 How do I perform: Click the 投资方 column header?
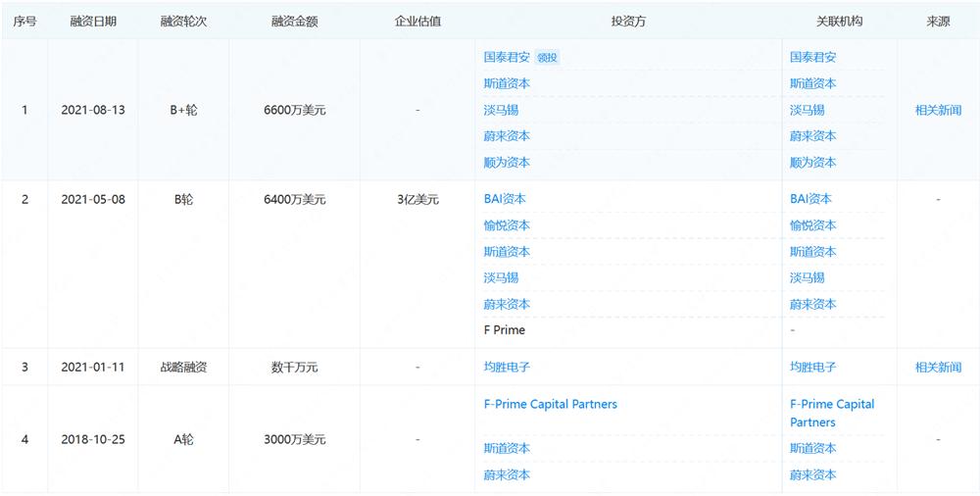click(628, 22)
